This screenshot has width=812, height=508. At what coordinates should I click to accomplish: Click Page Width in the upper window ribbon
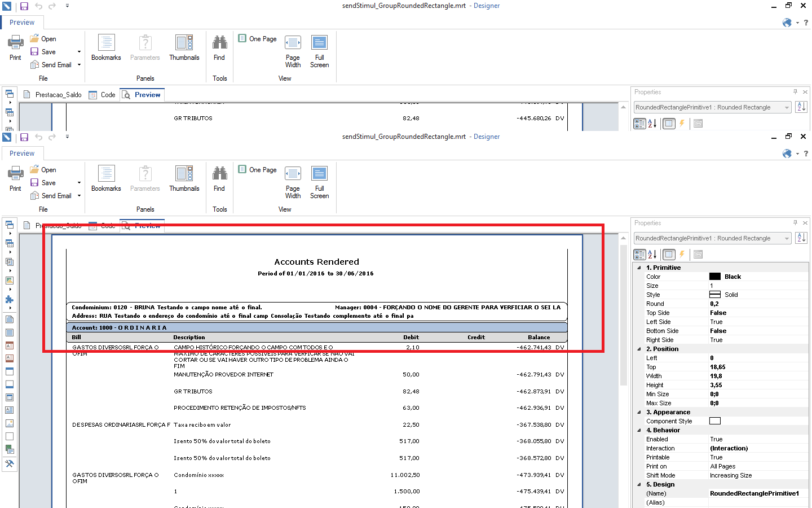(293, 51)
